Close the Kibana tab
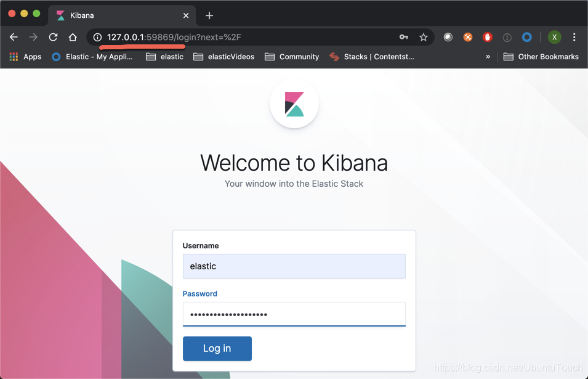 [186, 15]
